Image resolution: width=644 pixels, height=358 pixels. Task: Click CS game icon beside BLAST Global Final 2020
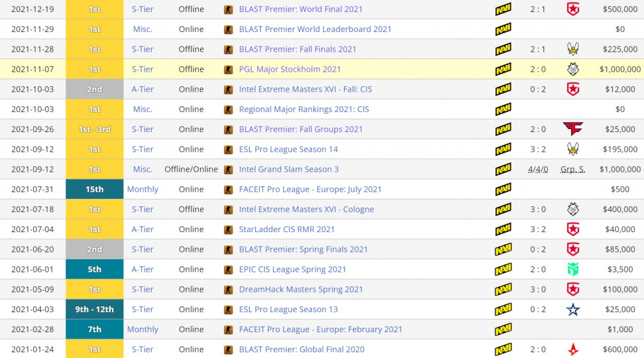pyautogui.click(x=228, y=350)
